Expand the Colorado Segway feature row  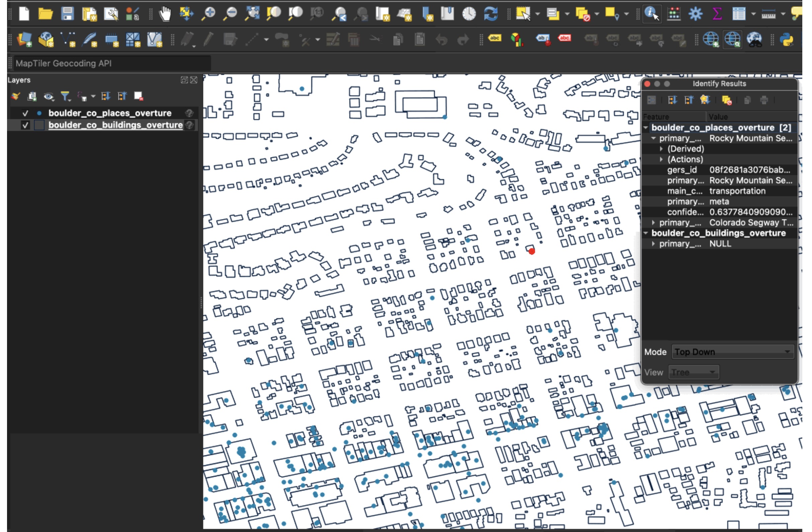[653, 223]
